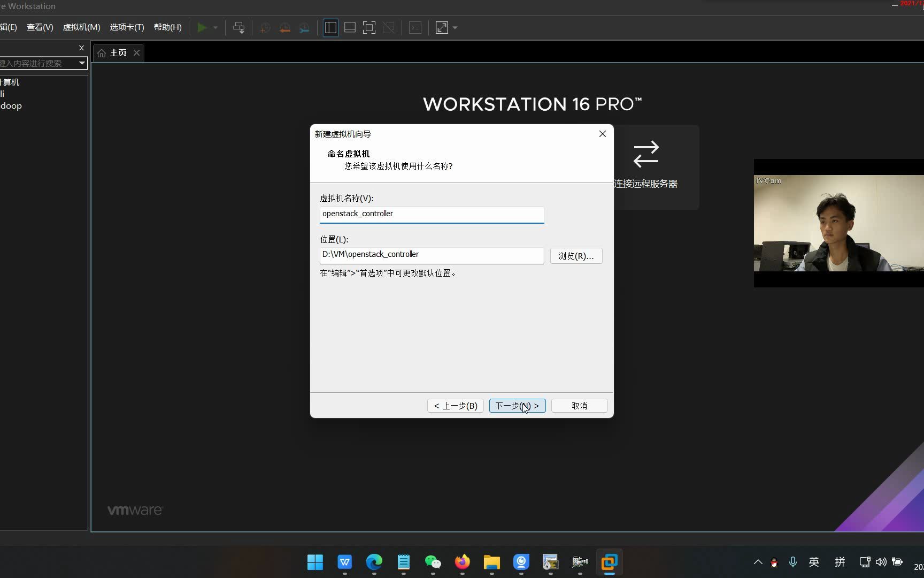Open the power options dropdown arrow

215,27
